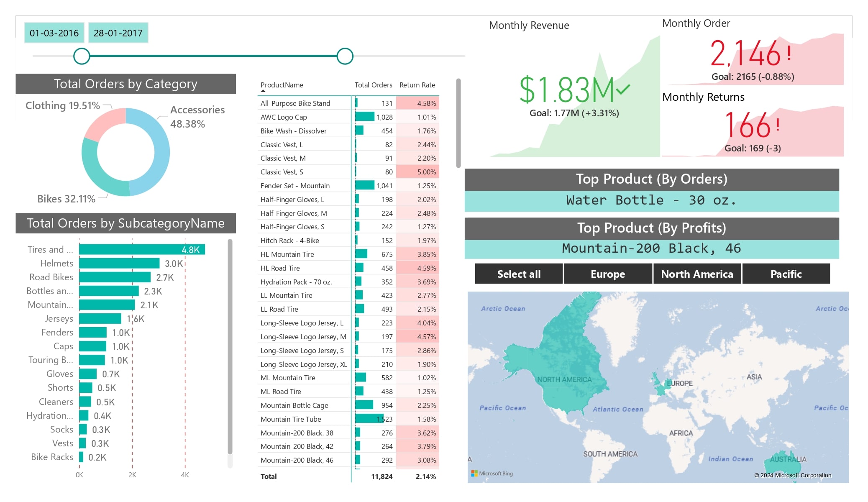Sort table by ProductName column header
The height and width of the screenshot is (502, 868).
pos(282,85)
